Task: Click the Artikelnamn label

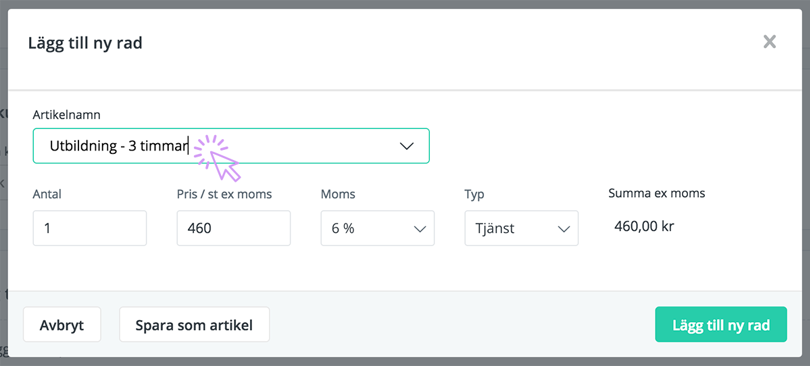Action: (67, 115)
